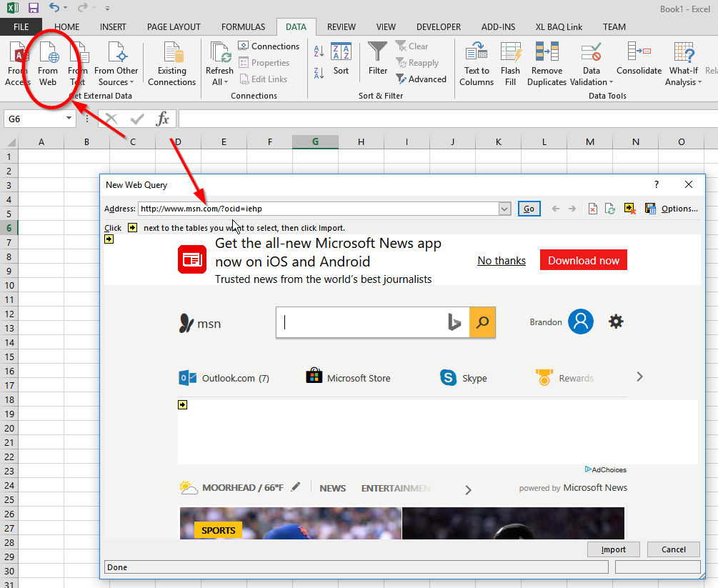The width and height of the screenshot is (718, 588).
Task: Click the Insert Function fx icon
Action: coord(163,119)
